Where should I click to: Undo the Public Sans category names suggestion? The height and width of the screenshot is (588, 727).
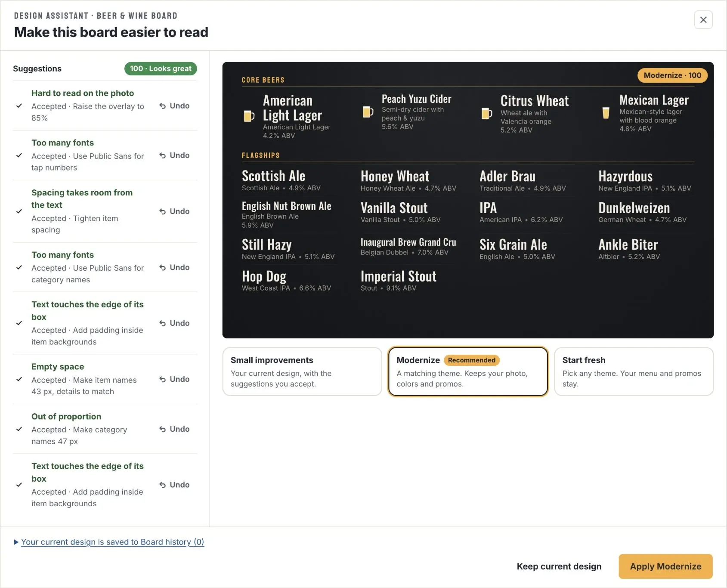[x=174, y=267]
